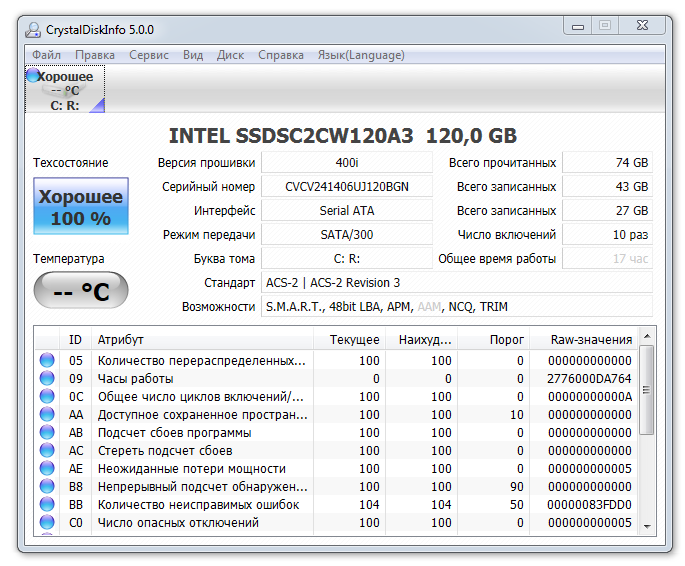Click the status orb for attribute AE
Viewport: 685px width, 566px height.
[x=47, y=469]
